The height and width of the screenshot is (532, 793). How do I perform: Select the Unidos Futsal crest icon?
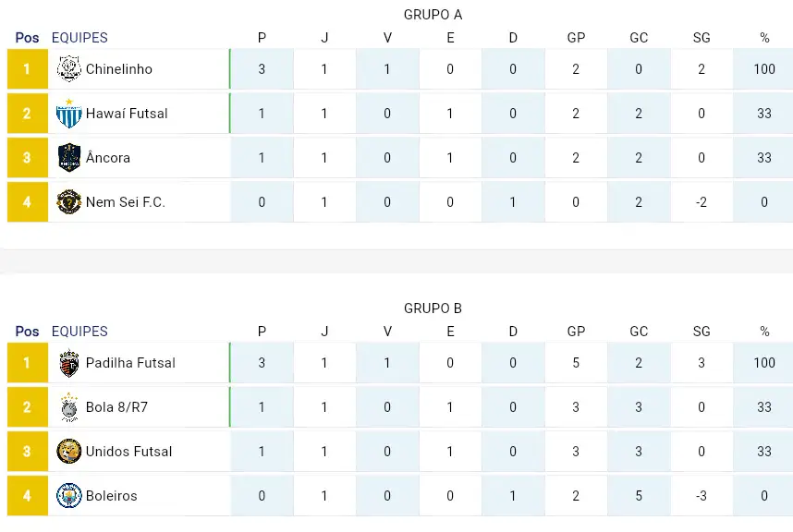[69, 452]
